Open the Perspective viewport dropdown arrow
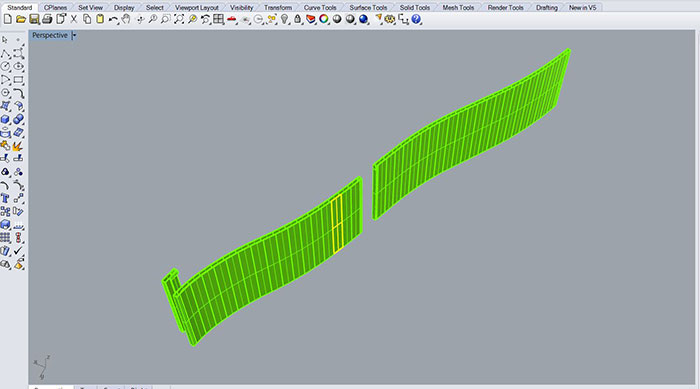700x389 pixels. tap(74, 35)
